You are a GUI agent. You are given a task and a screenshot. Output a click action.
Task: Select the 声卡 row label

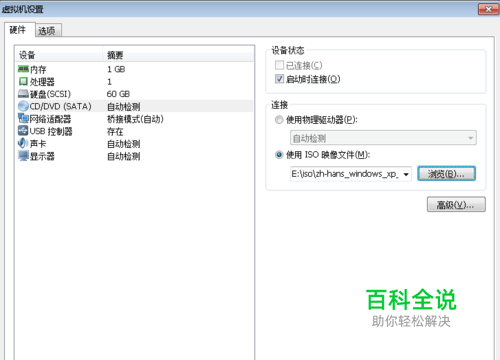click(x=38, y=144)
